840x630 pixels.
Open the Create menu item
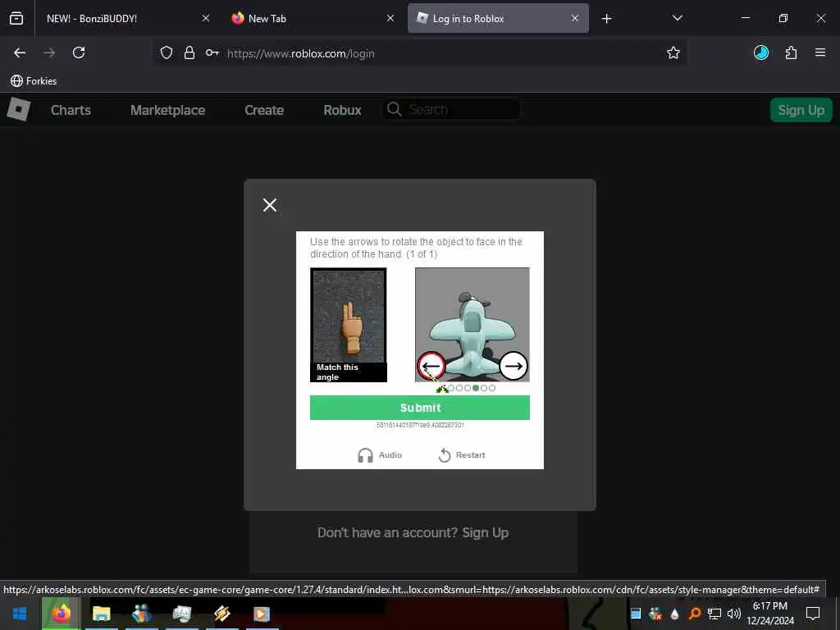pyautogui.click(x=264, y=111)
